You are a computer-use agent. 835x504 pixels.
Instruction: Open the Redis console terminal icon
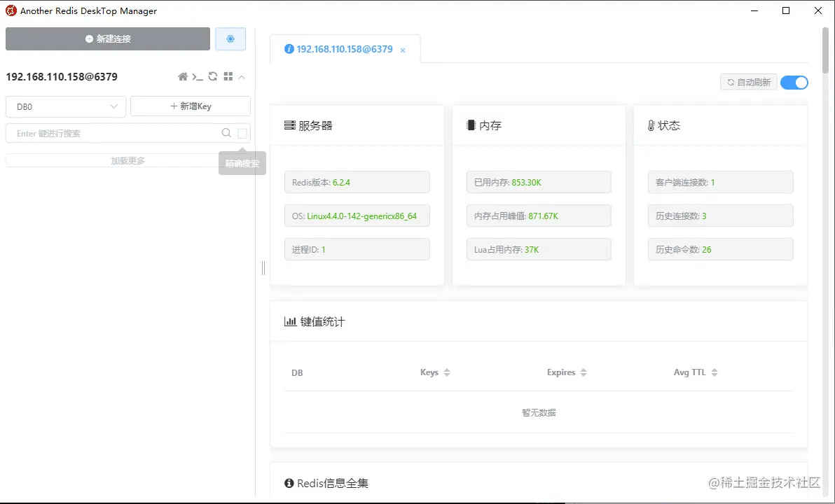point(198,76)
